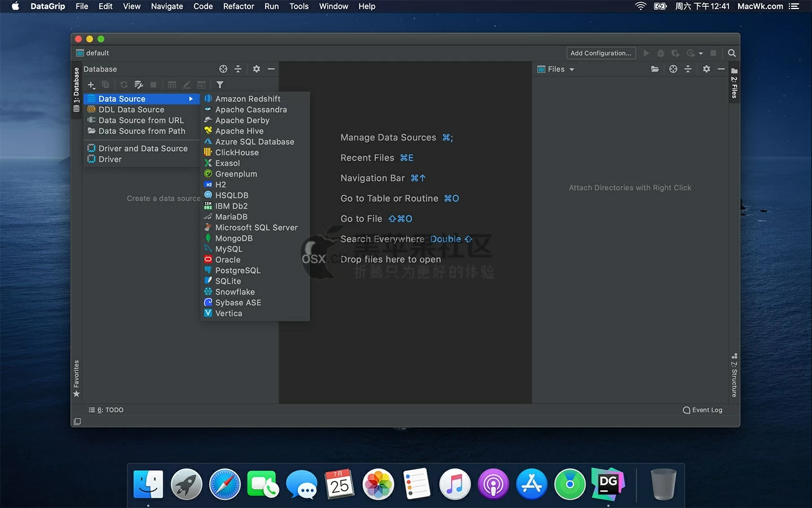The image size is (812, 508).
Task: Click the Edit Source pencil icon
Action: [x=187, y=85]
